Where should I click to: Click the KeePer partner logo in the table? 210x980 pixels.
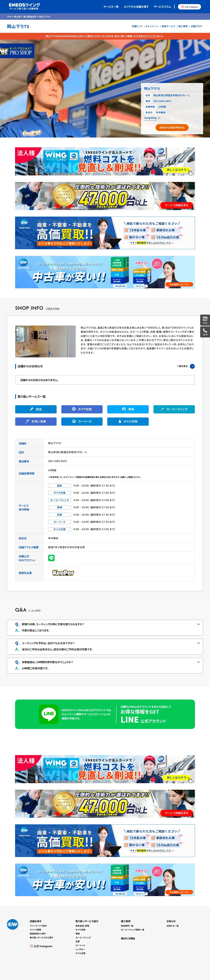63,572
